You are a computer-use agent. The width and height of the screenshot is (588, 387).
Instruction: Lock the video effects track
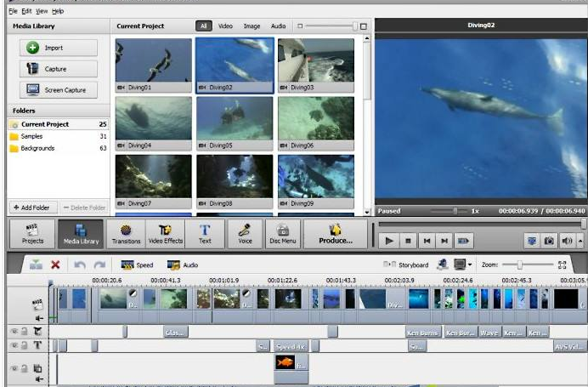click(25, 332)
